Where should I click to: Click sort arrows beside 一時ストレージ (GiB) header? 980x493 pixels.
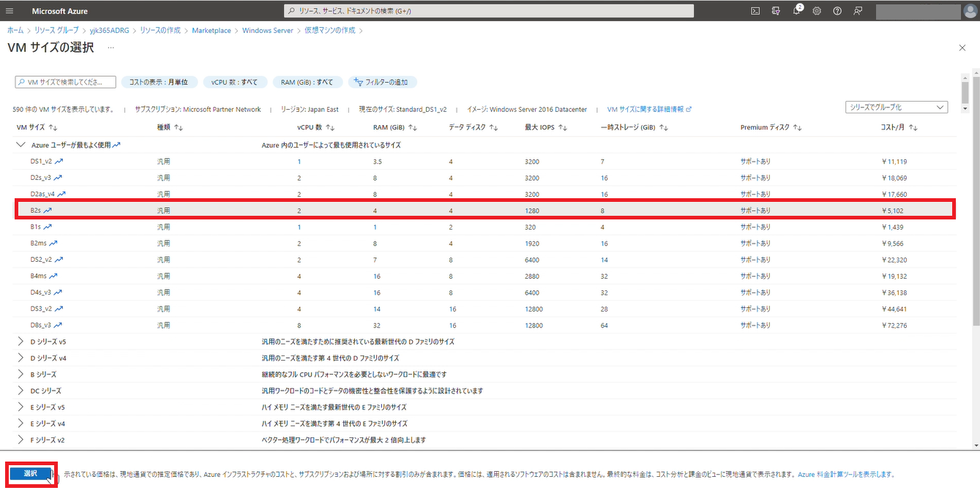pos(664,128)
